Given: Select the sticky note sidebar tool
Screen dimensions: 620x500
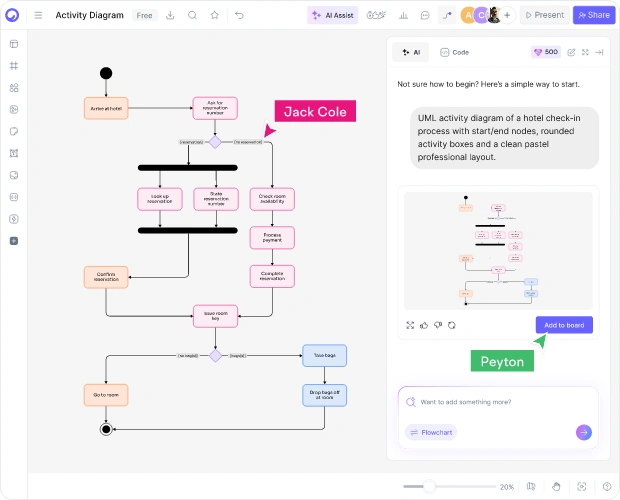Looking at the screenshot, I should [14, 131].
